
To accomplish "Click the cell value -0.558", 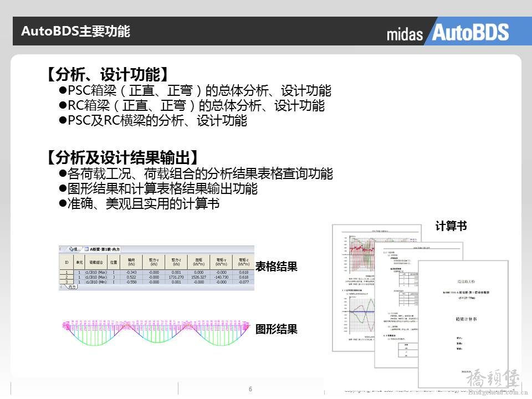I will tap(131, 282).
